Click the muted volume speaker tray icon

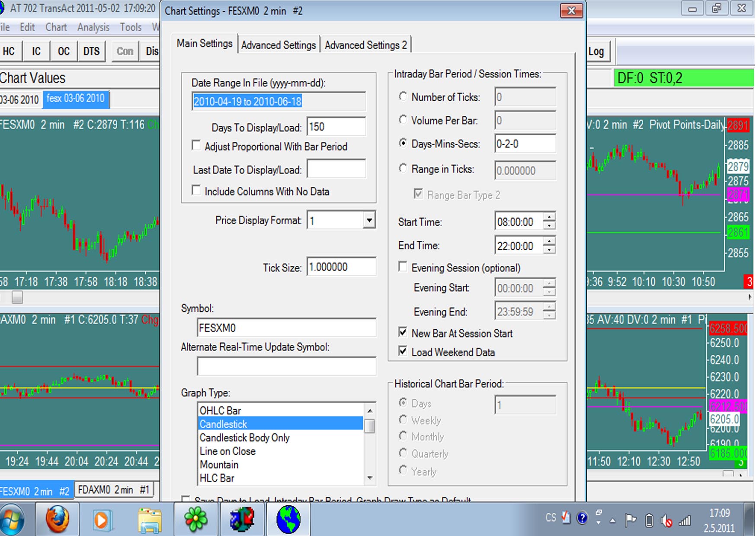click(x=666, y=520)
